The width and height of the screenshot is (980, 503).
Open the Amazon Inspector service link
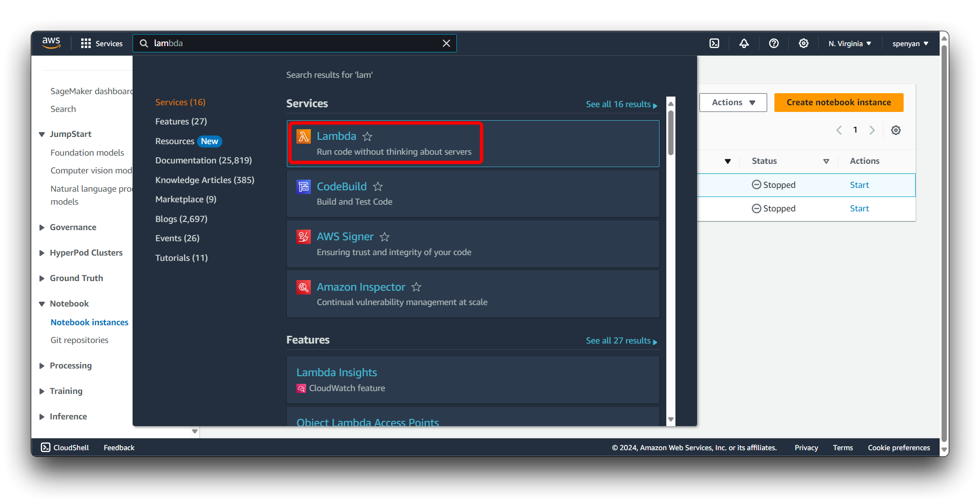(x=361, y=287)
